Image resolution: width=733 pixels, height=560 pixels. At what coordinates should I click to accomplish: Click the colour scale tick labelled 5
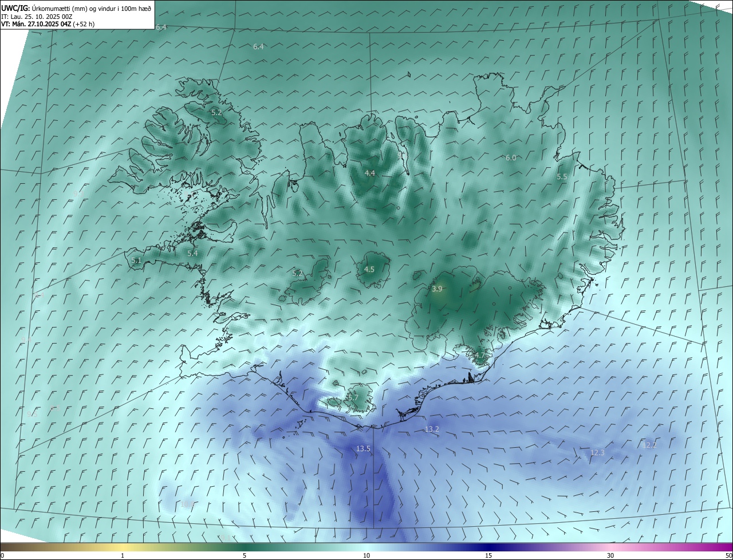point(245,555)
